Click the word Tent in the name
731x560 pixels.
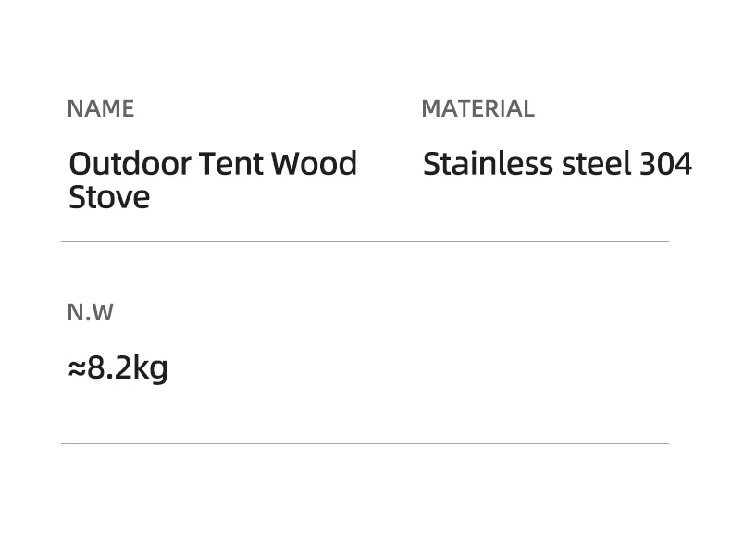click(x=230, y=164)
